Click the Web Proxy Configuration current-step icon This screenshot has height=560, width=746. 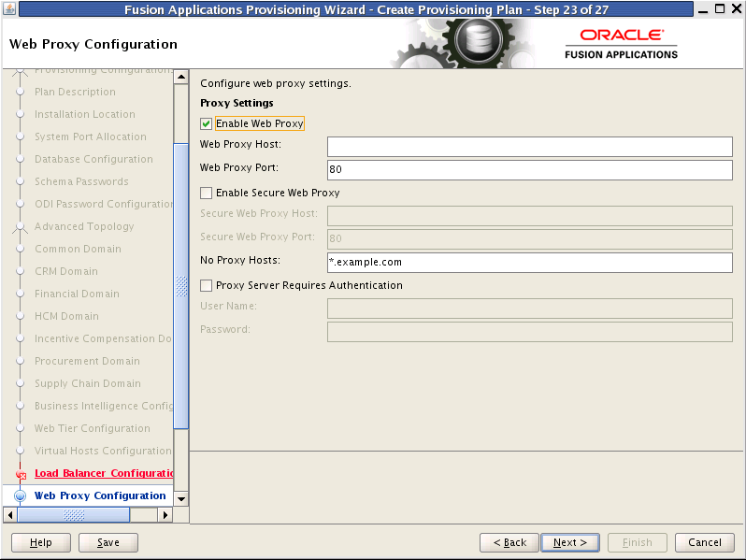pyautogui.click(x=20, y=495)
